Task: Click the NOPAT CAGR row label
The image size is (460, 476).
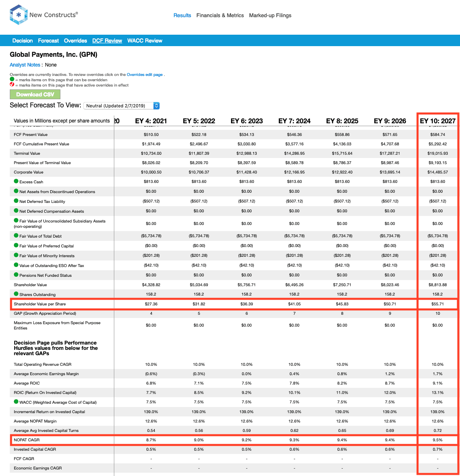Action: tap(27, 440)
